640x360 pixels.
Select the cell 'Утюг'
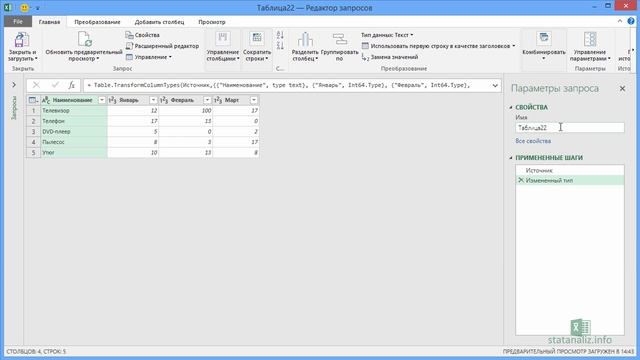(x=74, y=153)
